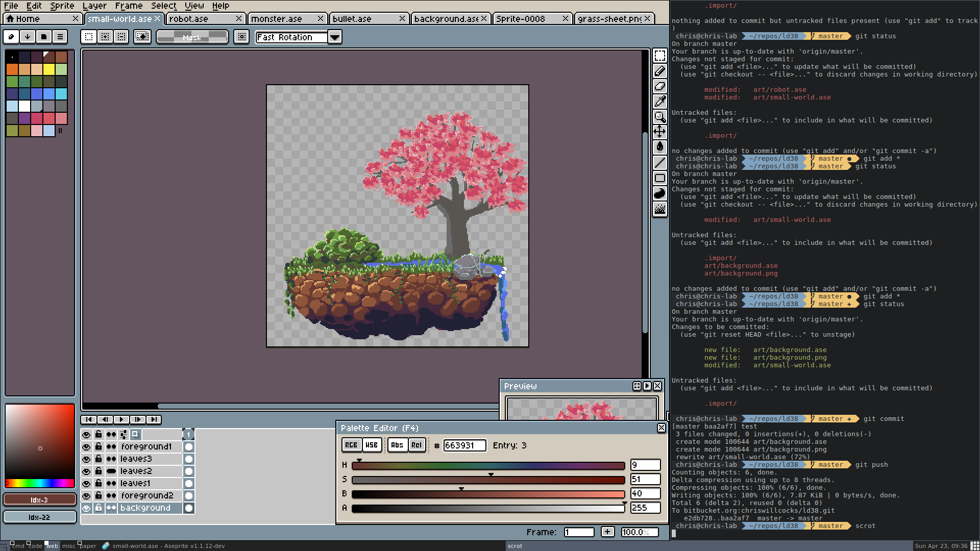The width and height of the screenshot is (980, 551).
Task: Click the palette options hamburger icon
Action: 60,37
